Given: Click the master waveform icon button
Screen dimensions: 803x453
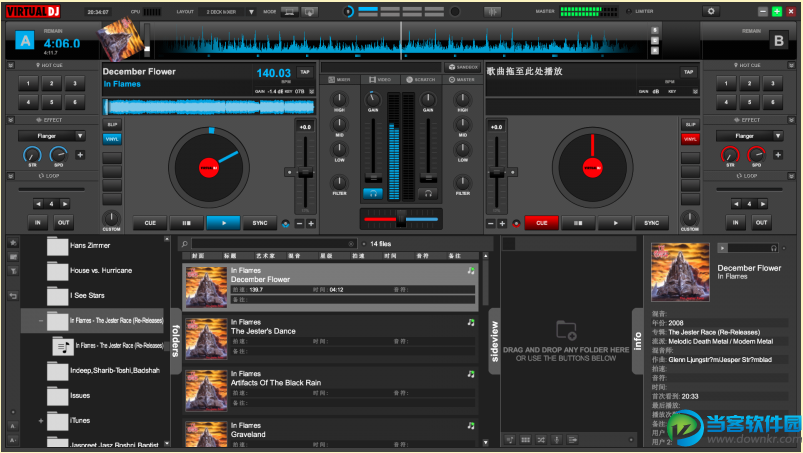Looking at the screenshot, I should click(493, 12).
